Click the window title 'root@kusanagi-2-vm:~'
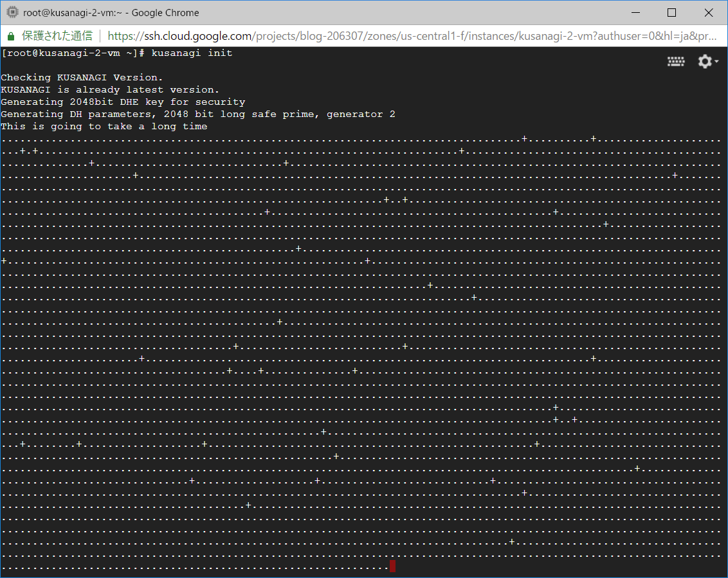The width and height of the screenshot is (728, 578). pyautogui.click(x=111, y=12)
